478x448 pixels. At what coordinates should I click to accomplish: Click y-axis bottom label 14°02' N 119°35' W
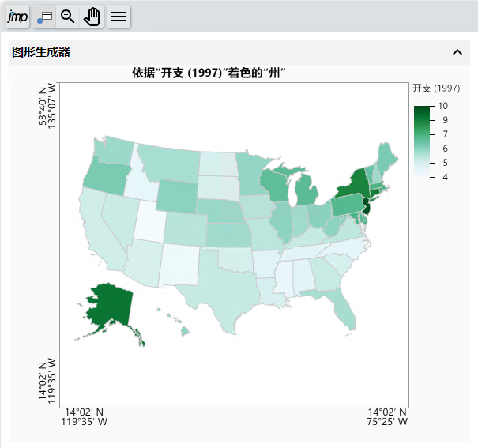pos(47,381)
